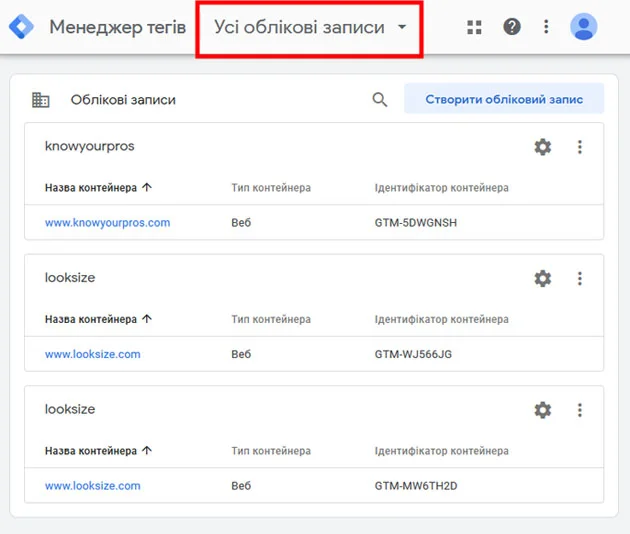This screenshot has height=534, width=630.
Task: Click Веб type in knowyourpros row
Action: (241, 223)
